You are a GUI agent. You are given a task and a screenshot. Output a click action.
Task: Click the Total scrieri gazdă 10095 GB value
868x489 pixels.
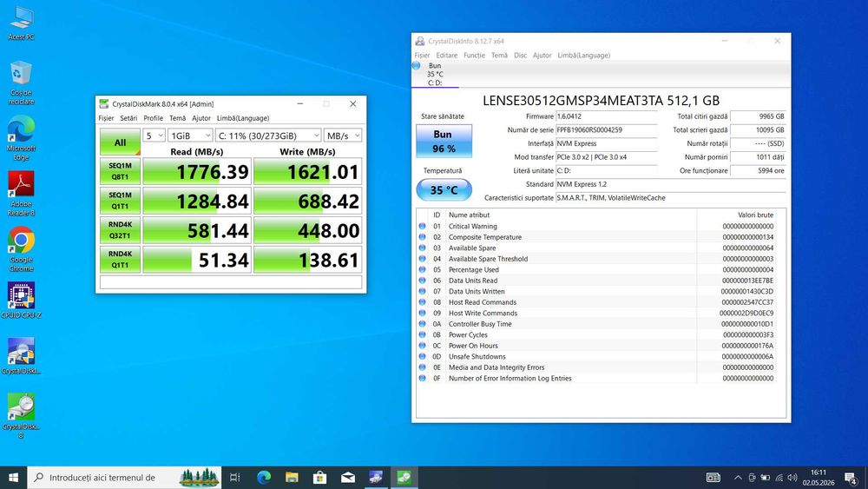[x=758, y=130]
